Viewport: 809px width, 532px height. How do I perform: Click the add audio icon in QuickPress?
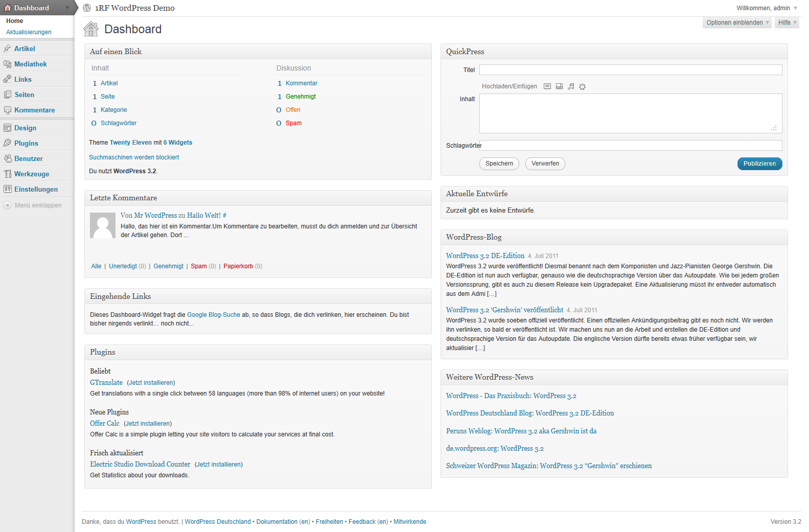571,86
